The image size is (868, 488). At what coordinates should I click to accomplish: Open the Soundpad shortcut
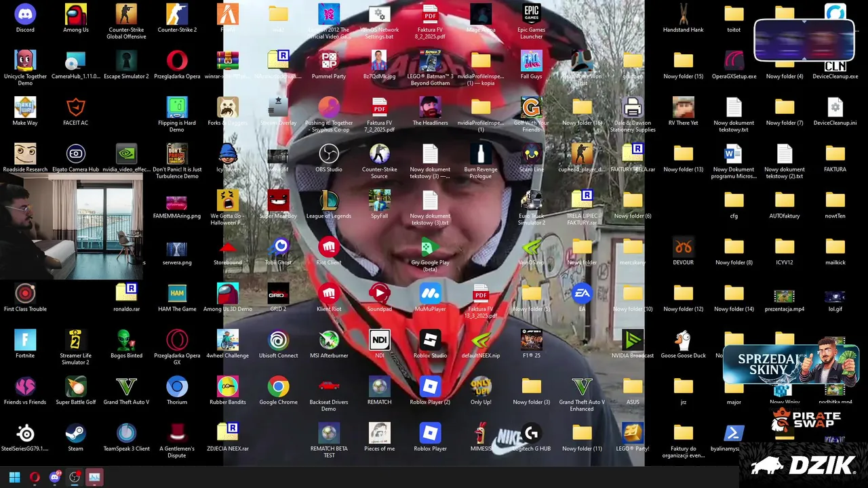(379, 298)
